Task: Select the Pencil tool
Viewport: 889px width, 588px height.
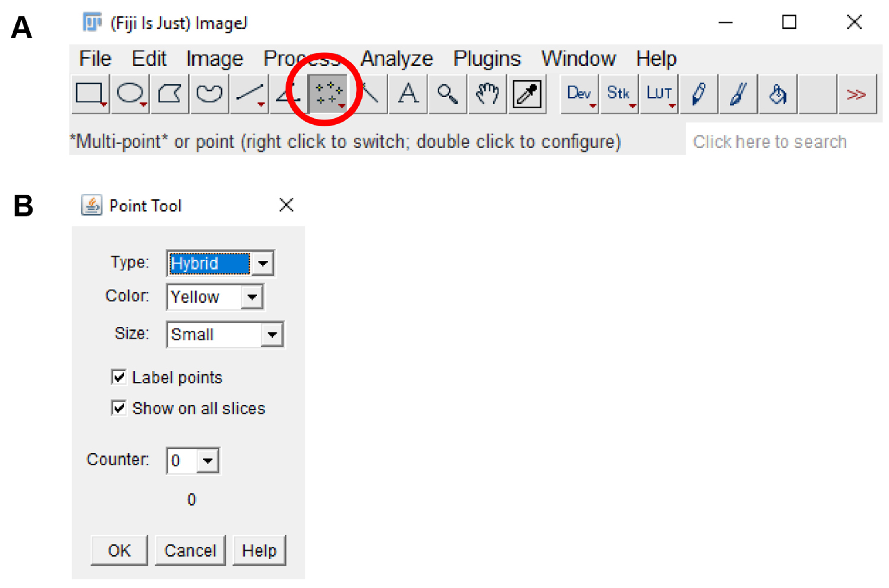Action: tap(699, 94)
